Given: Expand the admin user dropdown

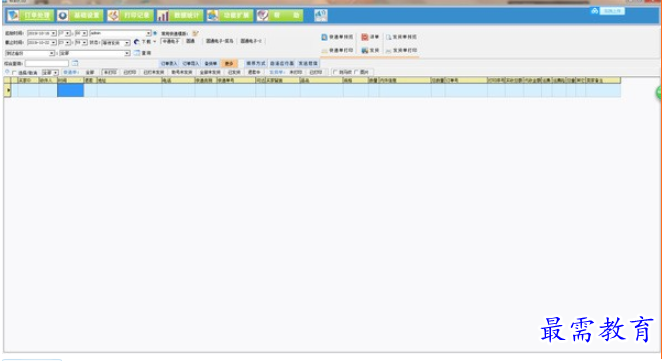Looking at the screenshot, I should click(x=149, y=33).
